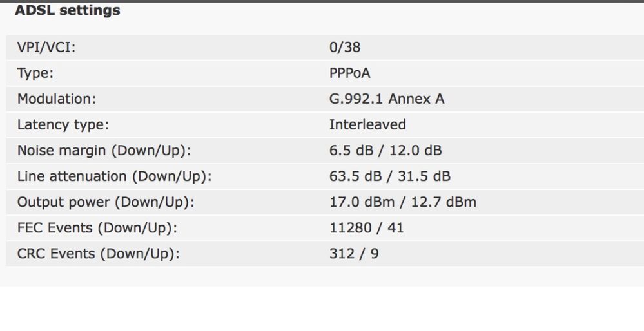Select the Type label
644x331 pixels.
[35, 73]
